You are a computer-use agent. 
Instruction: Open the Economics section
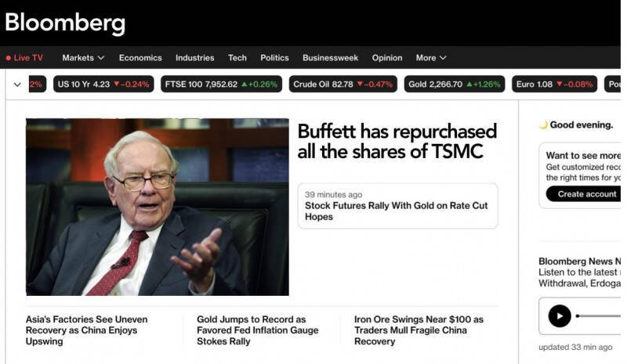pos(140,58)
